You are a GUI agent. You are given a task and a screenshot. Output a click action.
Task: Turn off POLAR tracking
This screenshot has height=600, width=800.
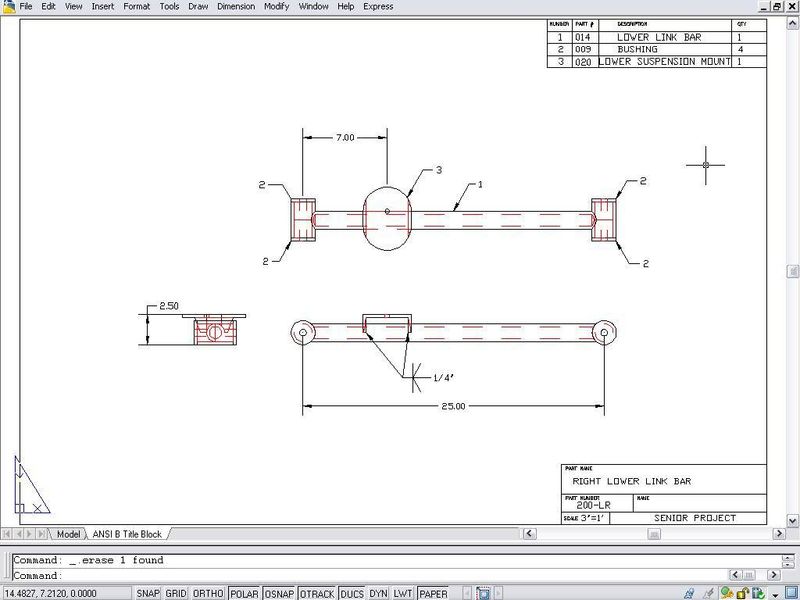(243, 593)
